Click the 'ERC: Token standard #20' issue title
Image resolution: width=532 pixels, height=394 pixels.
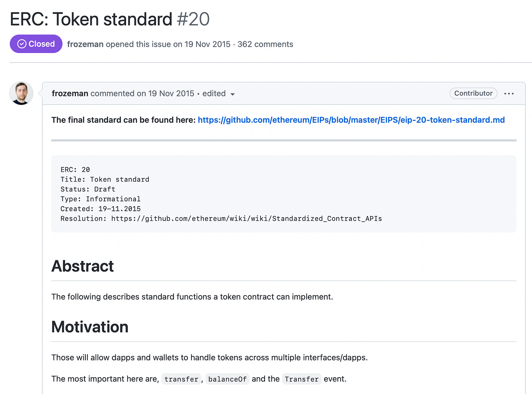click(110, 19)
